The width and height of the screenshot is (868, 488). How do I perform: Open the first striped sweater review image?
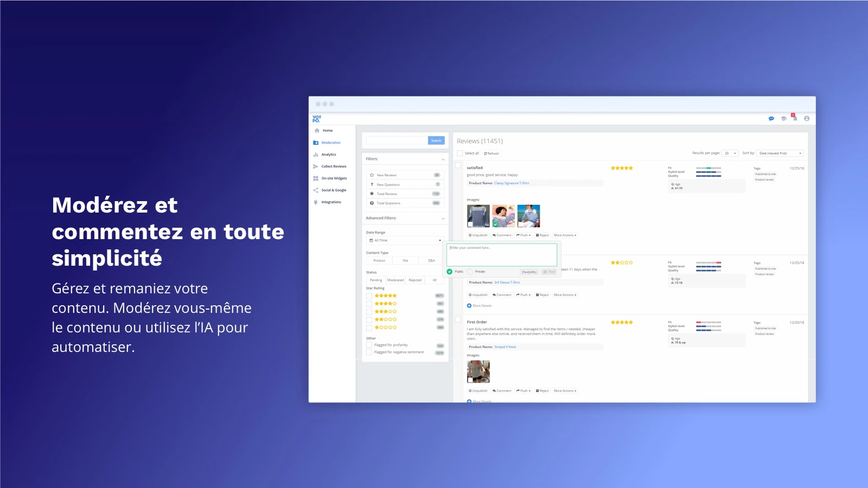point(478,216)
